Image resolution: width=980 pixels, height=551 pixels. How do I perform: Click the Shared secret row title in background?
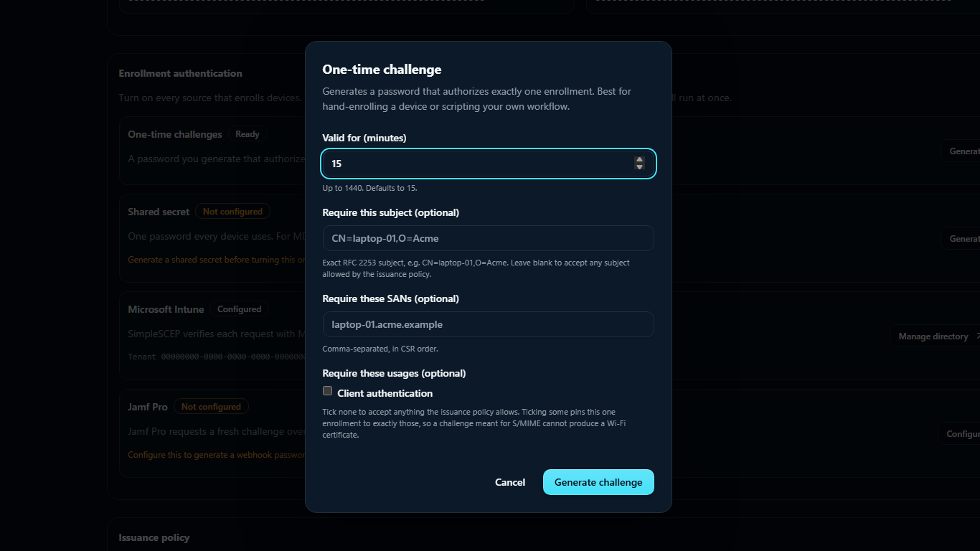pyautogui.click(x=159, y=212)
